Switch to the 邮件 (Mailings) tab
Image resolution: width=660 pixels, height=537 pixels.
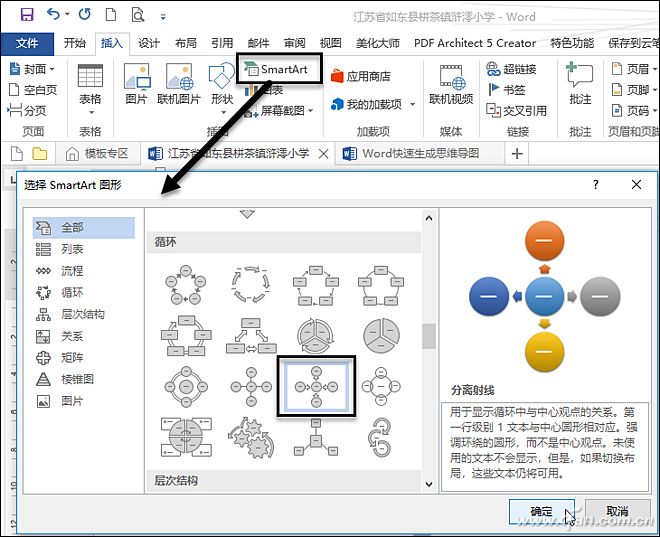point(258,43)
